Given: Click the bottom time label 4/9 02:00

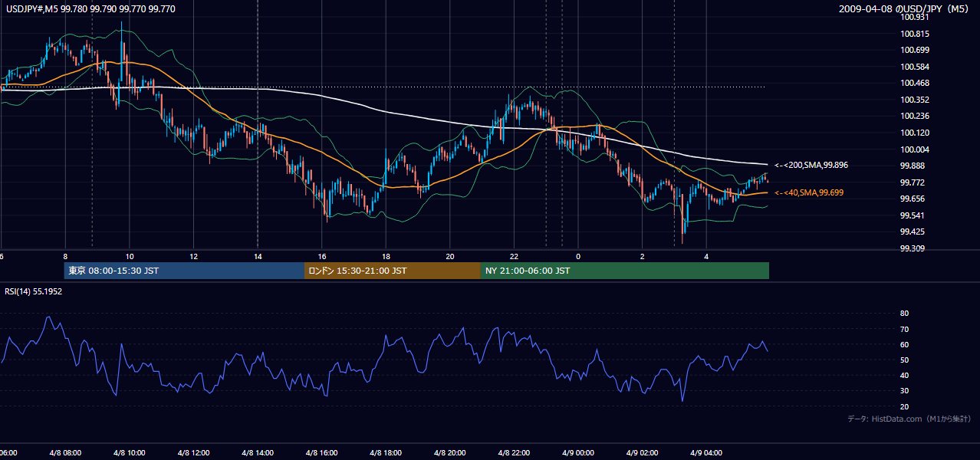Looking at the screenshot, I should tap(643, 453).
